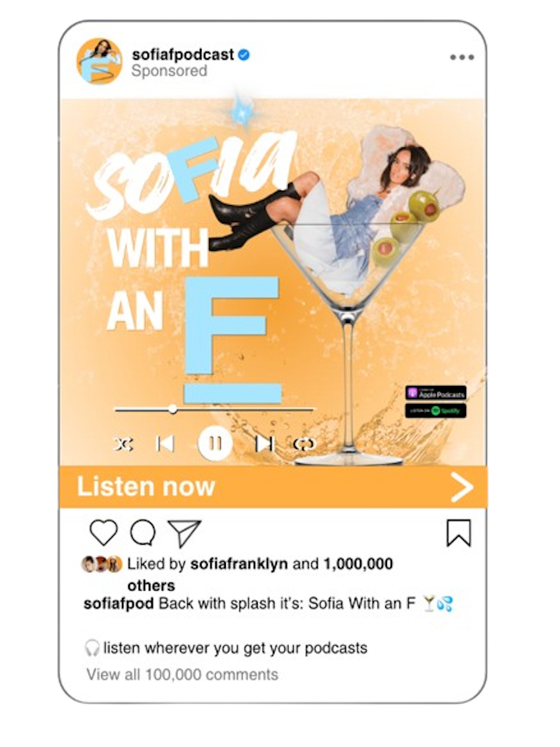
Task: Click the sofiafpod caption username
Action: coord(119,604)
